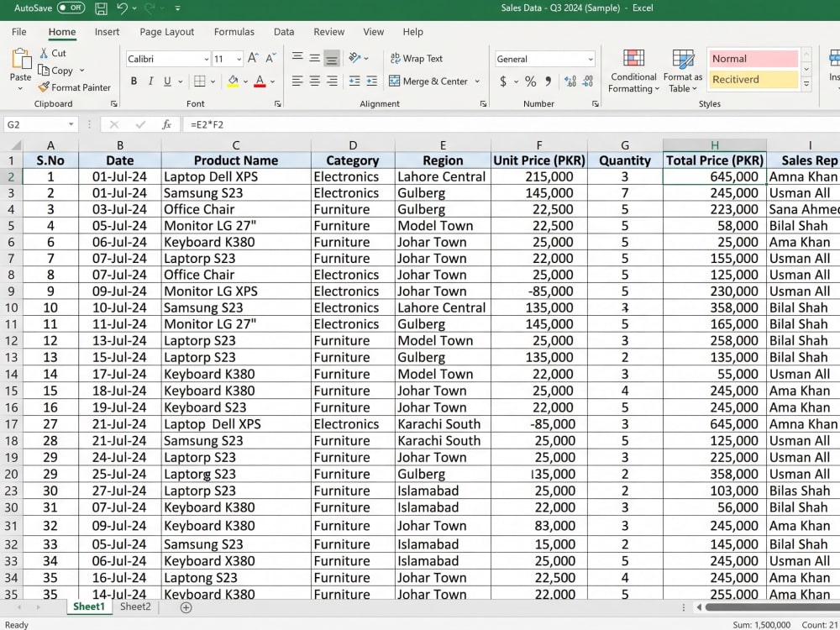Image resolution: width=840 pixels, height=630 pixels.
Task: Toggle Bold formatting
Action: 134,81
